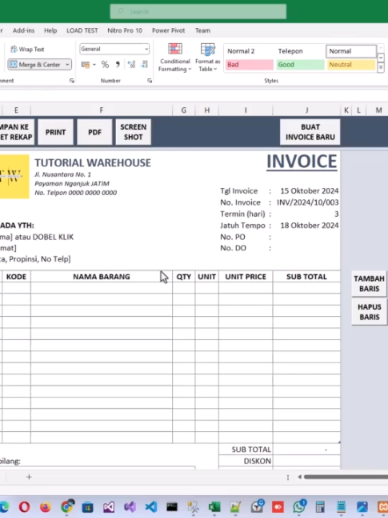Screen dimensions: 388x518
Task: Open the terminal from taskbar
Action: tap(172, 507)
